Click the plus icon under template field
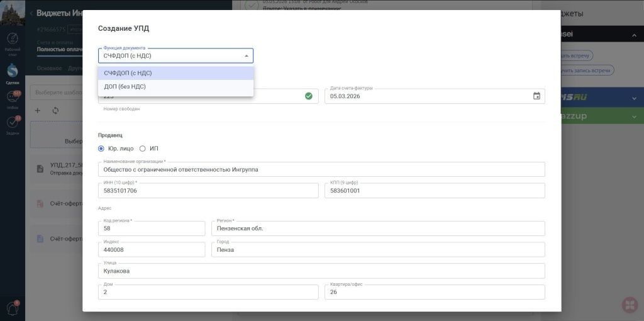The width and height of the screenshot is (644, 321). [x=37, y=111]
